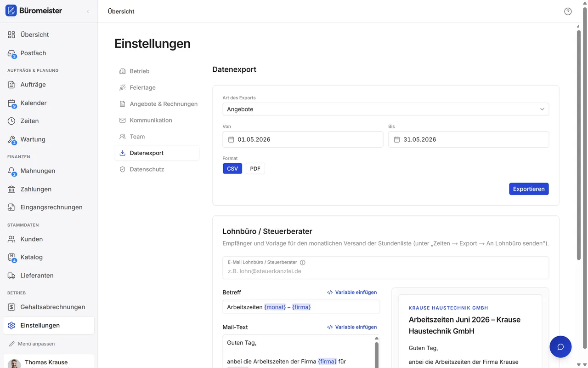
Task: Click the Gehaltsabrechnungen icon
Action: tap(11, 307)
